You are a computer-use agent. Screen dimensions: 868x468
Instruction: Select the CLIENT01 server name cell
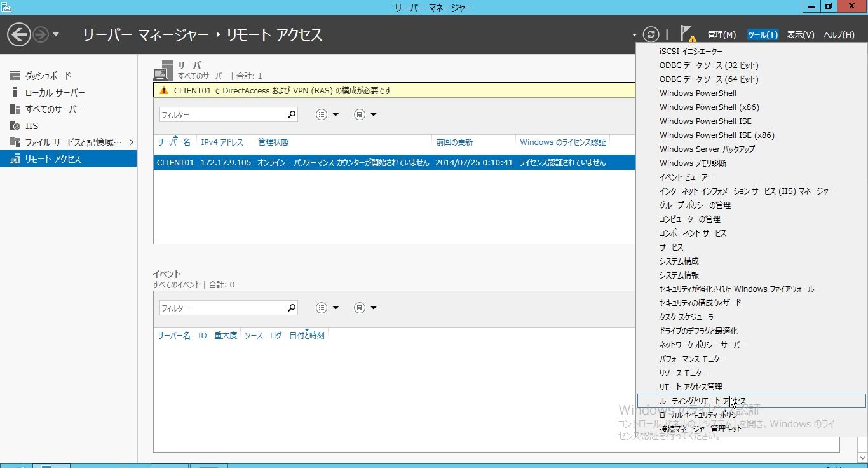[x=175, y=163]
